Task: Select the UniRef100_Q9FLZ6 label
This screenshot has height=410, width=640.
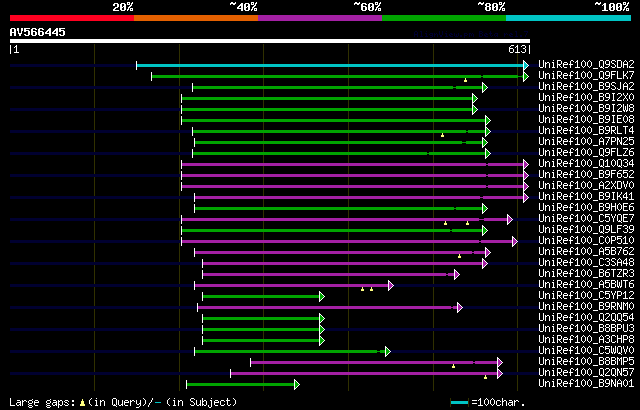Action: (587, 153)
